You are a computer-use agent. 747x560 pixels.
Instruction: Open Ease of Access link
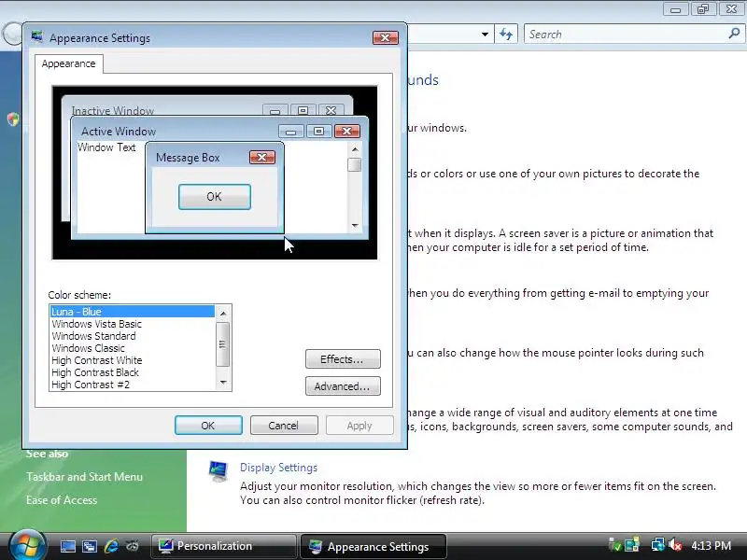62,500
